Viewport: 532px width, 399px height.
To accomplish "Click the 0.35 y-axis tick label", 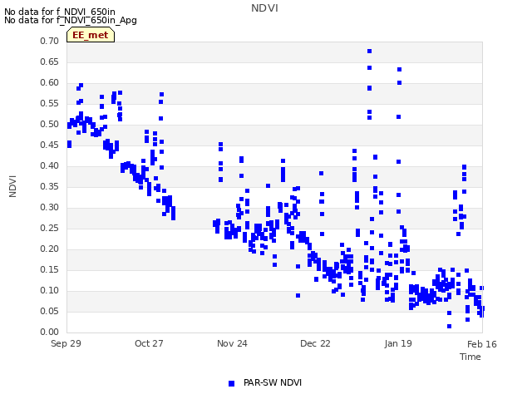I will (49, 186).
